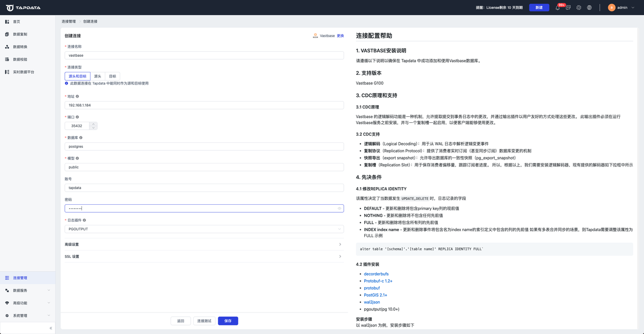Open the Protobuf-c 1.2+ link
644x334 pixels.
coord(378,281)
